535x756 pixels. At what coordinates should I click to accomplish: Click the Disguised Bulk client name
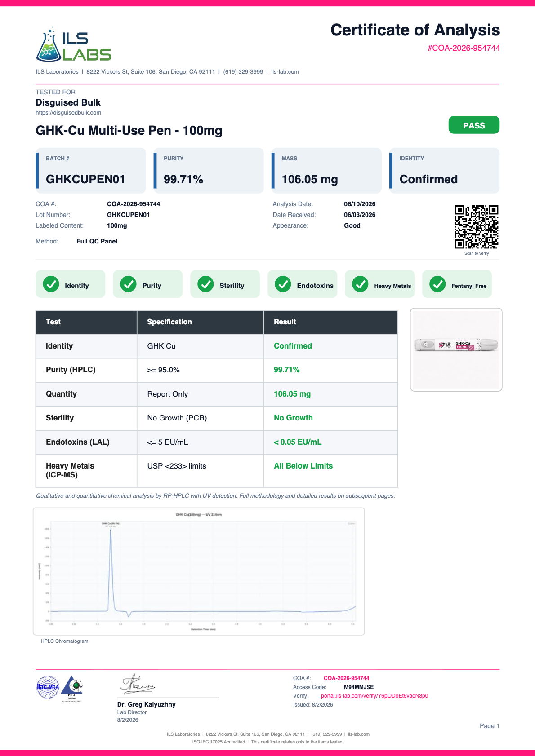[68, 102]
